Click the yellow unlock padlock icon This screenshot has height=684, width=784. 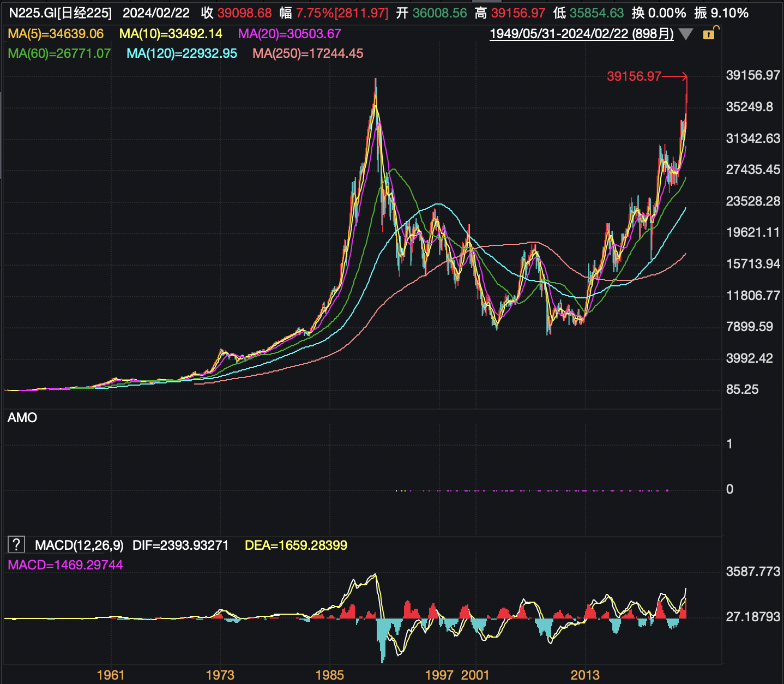[709, 34]
